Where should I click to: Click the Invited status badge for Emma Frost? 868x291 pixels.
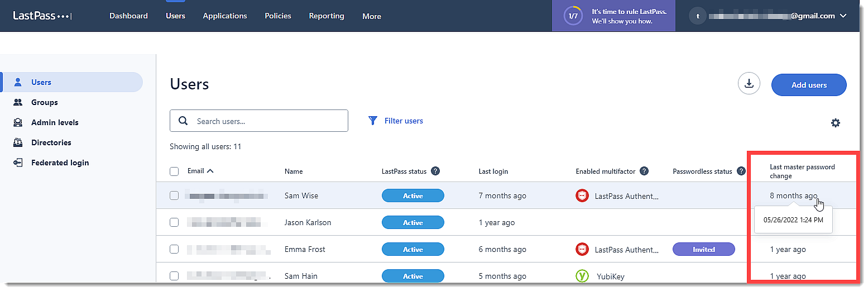tap(703, 249)
